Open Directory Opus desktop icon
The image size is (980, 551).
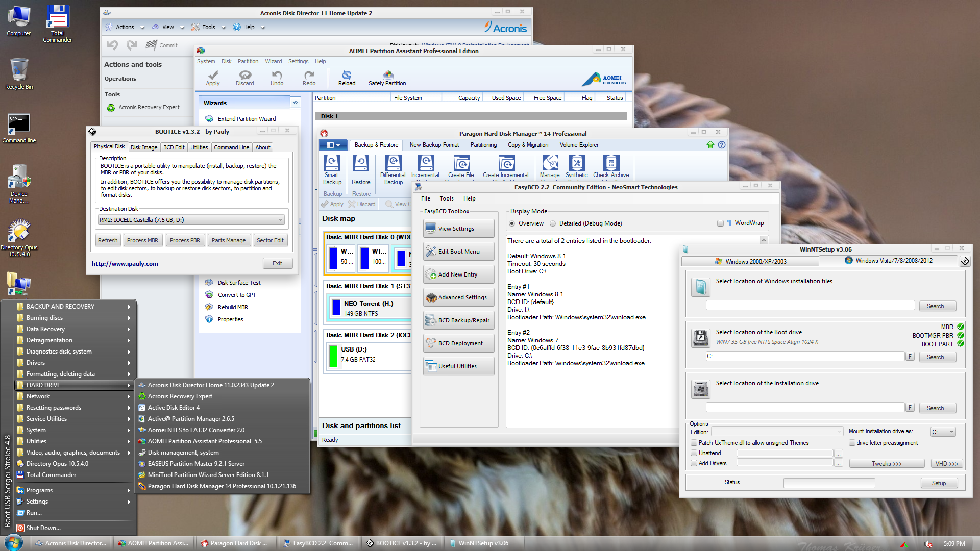point(19,238)
